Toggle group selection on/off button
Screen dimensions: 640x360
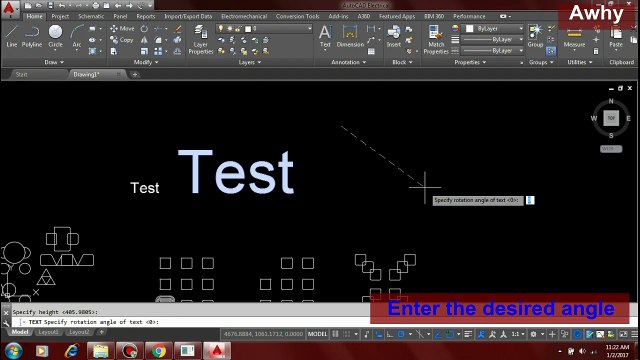[551, 51]
